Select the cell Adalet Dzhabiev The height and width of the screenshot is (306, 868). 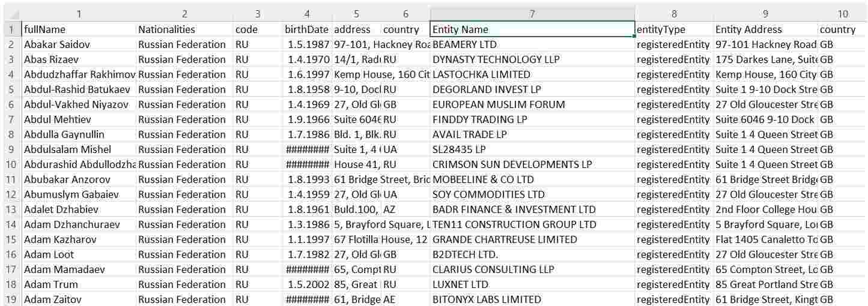(x=79, y=209)
